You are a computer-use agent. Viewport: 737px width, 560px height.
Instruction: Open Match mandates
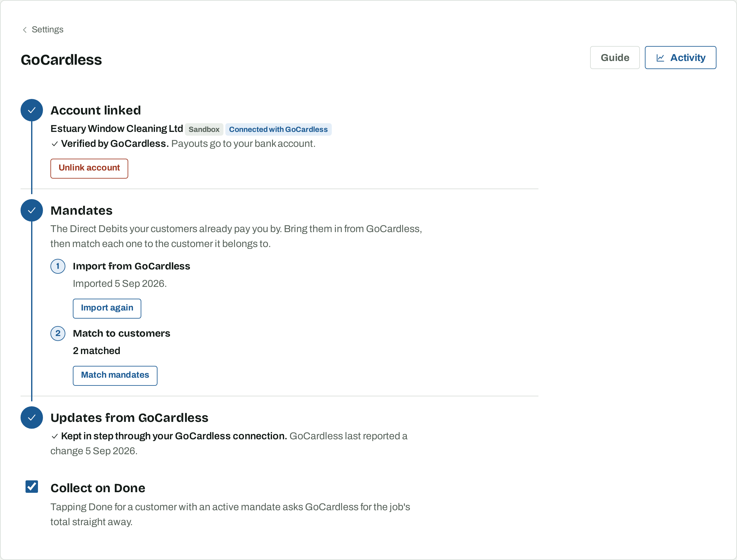tap(115, 376)
